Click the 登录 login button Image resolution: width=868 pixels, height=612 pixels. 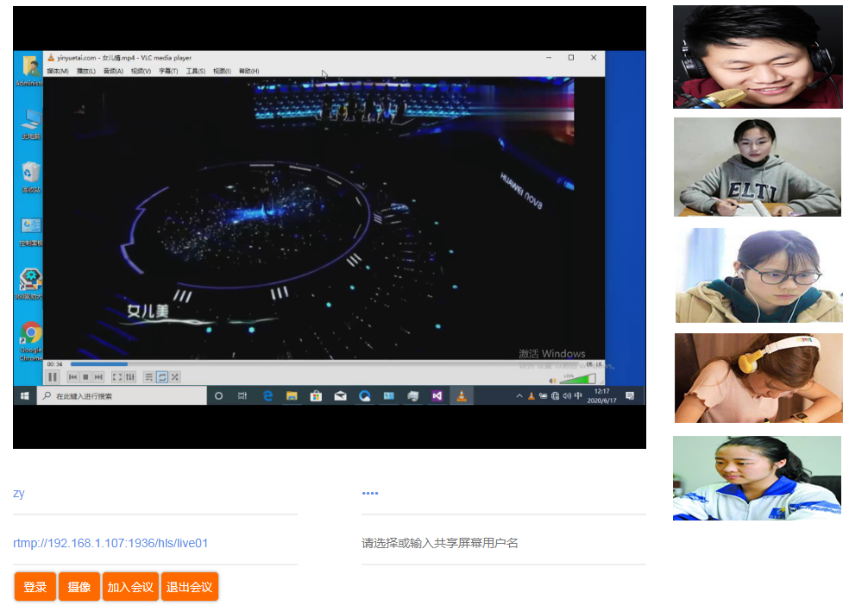point(35,587)
